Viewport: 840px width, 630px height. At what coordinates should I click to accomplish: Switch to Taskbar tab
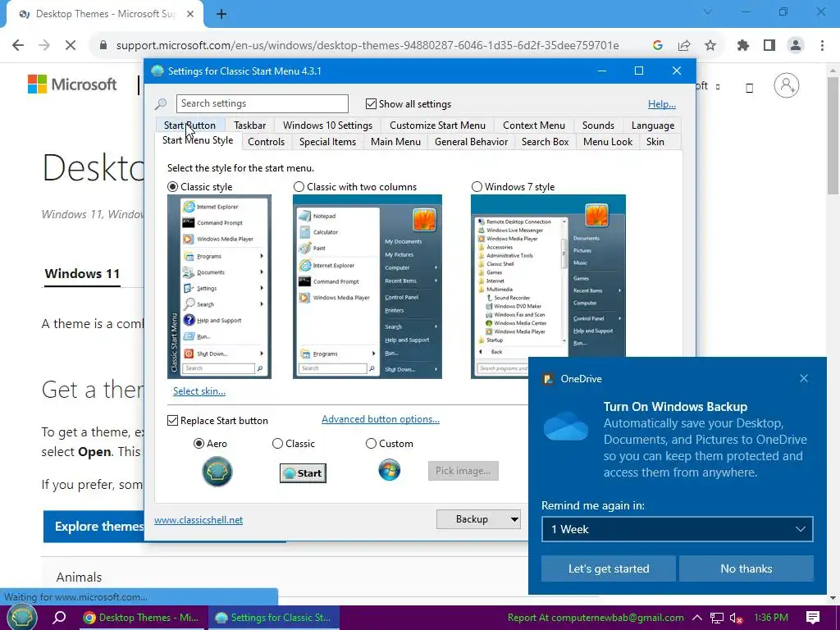tap(249, 126)
